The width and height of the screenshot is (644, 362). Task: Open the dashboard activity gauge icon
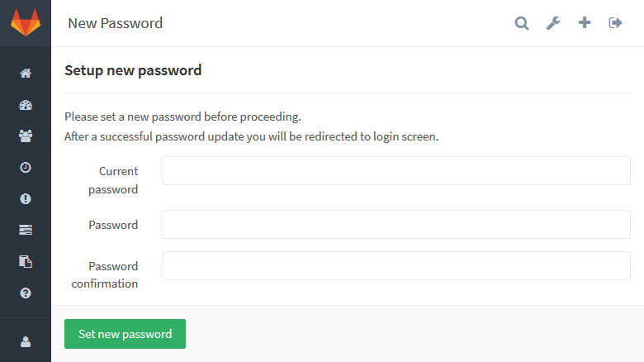point(26,105)
